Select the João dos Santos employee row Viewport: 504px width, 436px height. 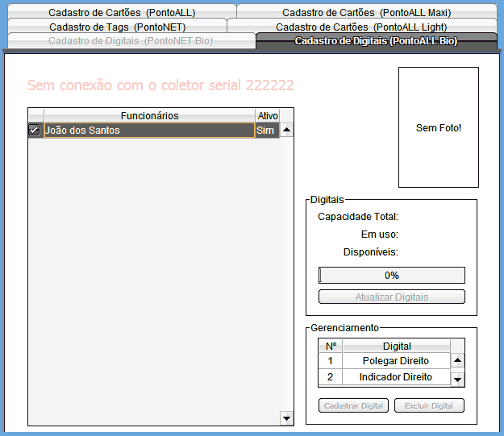coord(149,130)
